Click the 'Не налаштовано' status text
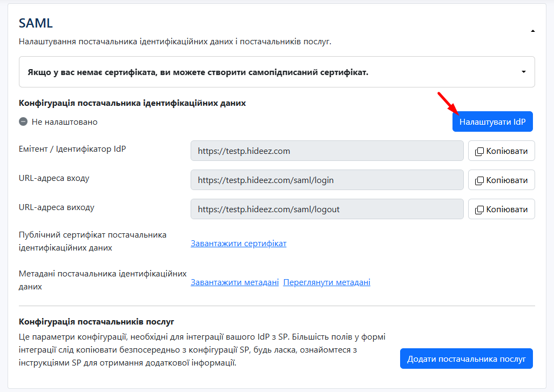554x392 pixels. [x=64, y=122]
